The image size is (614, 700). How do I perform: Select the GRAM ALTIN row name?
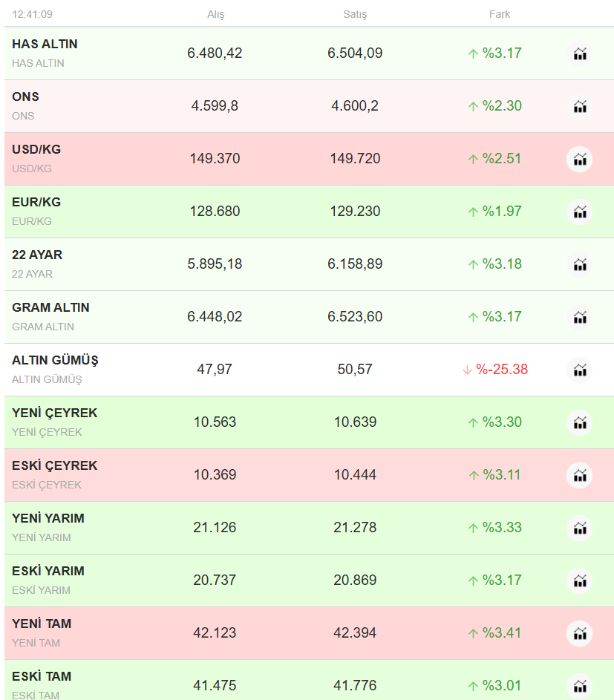(50, 308)
